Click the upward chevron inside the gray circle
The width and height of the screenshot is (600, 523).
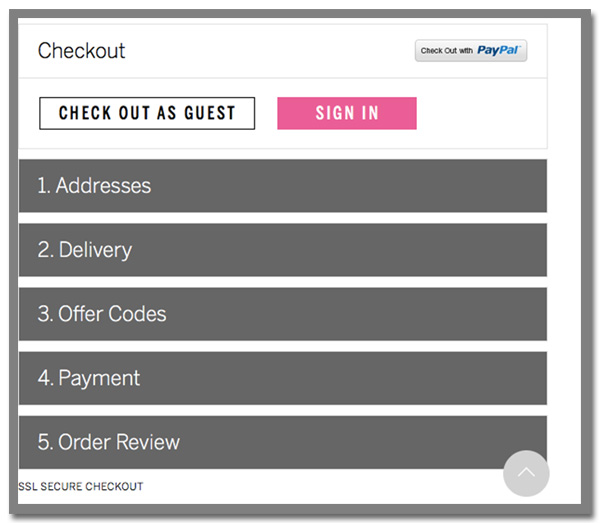(x=526, y=472)
